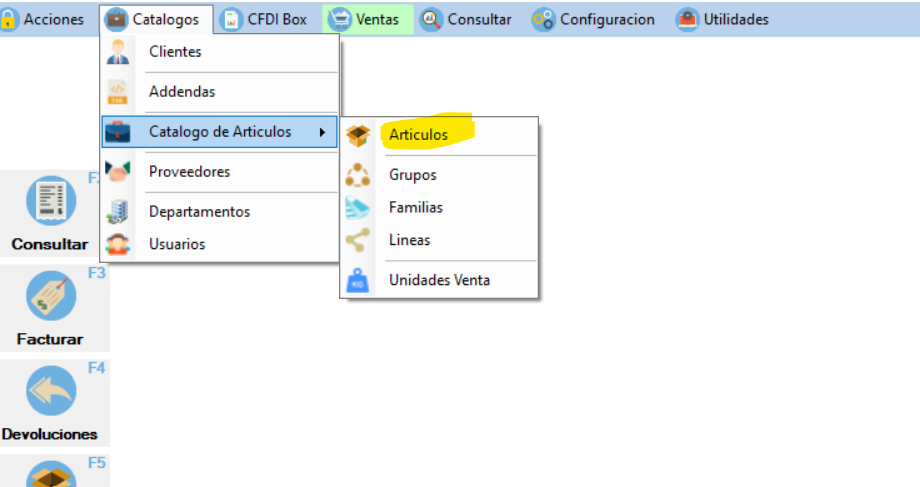Click the Utilidades toolbox icon
Image resolution: width=920 pixels, height=487 pixels.
(x=686, y=19)
